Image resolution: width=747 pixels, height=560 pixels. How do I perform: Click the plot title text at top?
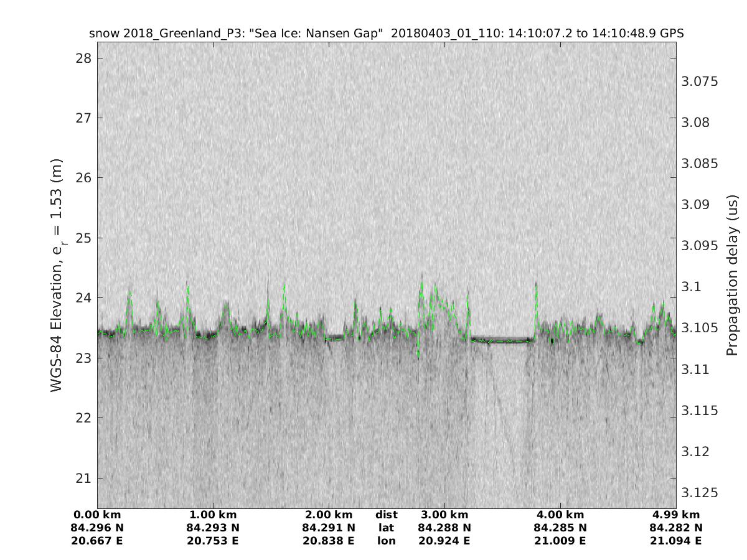386,34
